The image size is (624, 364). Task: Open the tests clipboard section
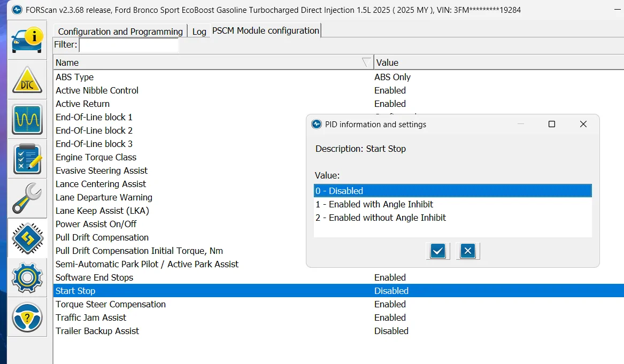[x=27, y=158]
